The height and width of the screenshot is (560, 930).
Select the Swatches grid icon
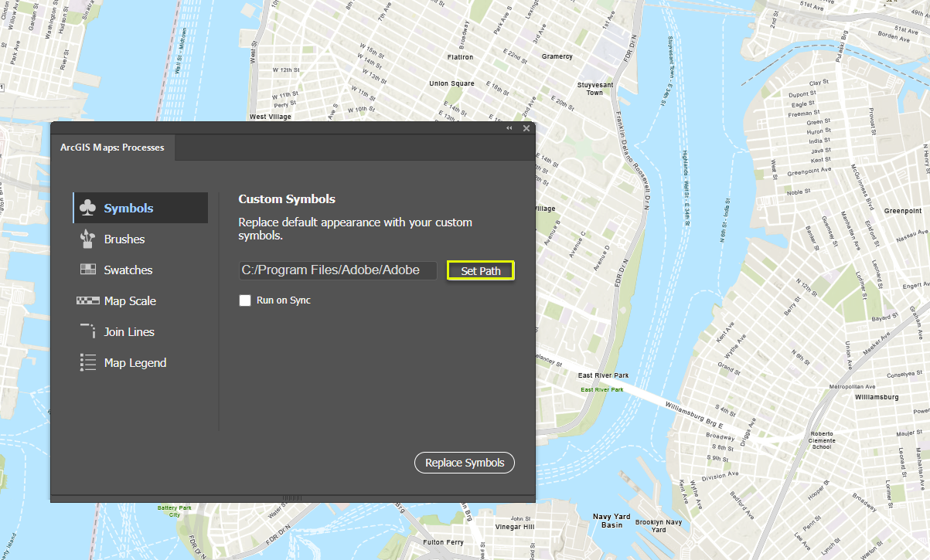tap(88, 270)
